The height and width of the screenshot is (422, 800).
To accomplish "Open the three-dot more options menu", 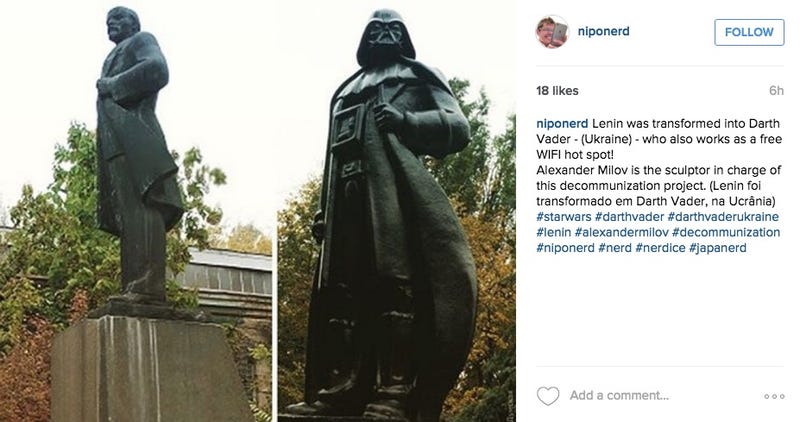I will (x=774, y=396).
